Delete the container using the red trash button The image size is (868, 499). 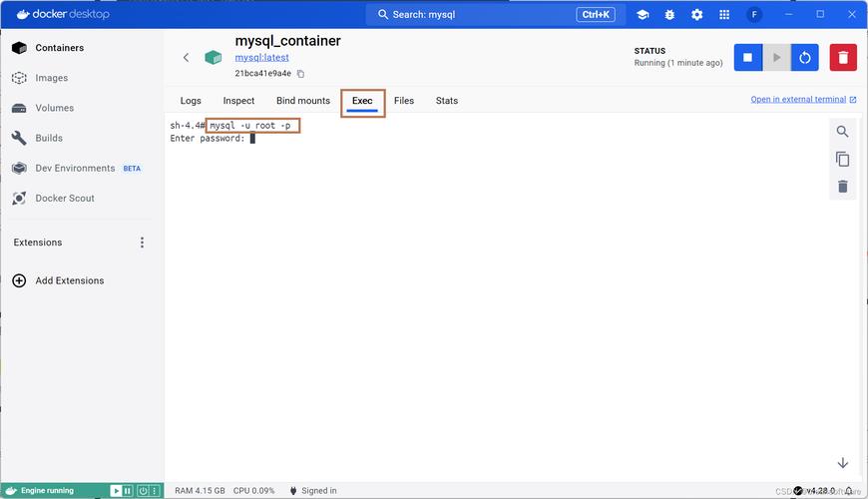pyautogui.click(x=843, y=58)
